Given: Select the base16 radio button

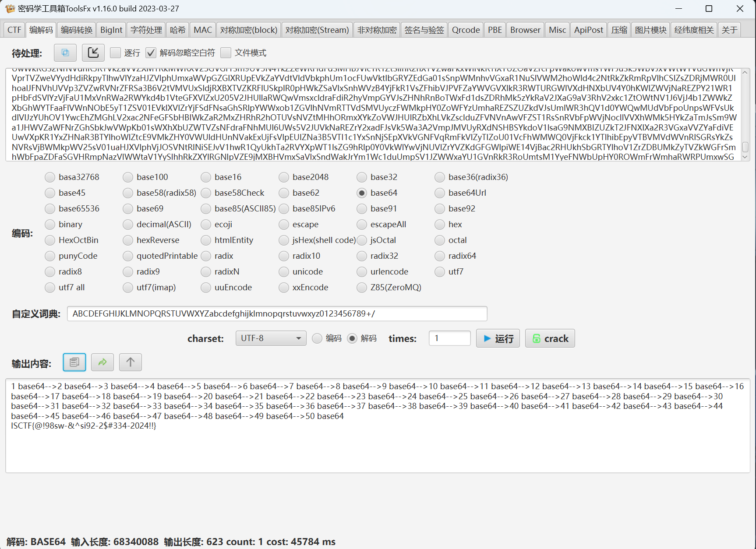Looking at the screenshot, I should (206, 177).
